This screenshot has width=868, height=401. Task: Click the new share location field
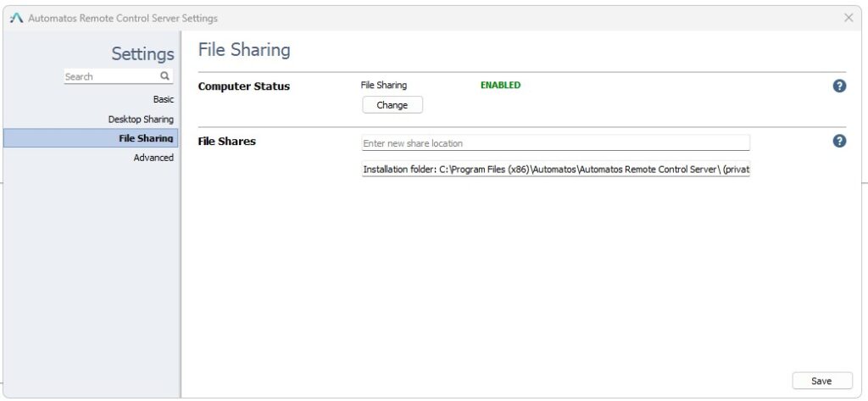click(555, 143)
